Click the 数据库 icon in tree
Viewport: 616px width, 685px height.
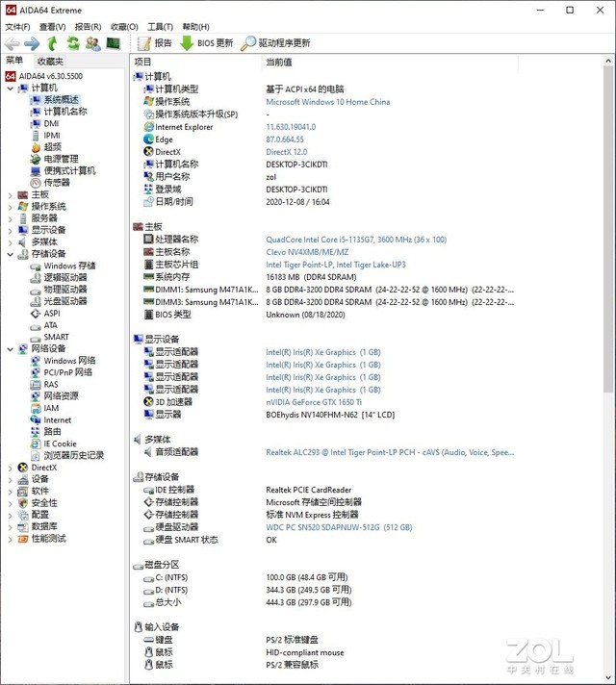[23, 527]
